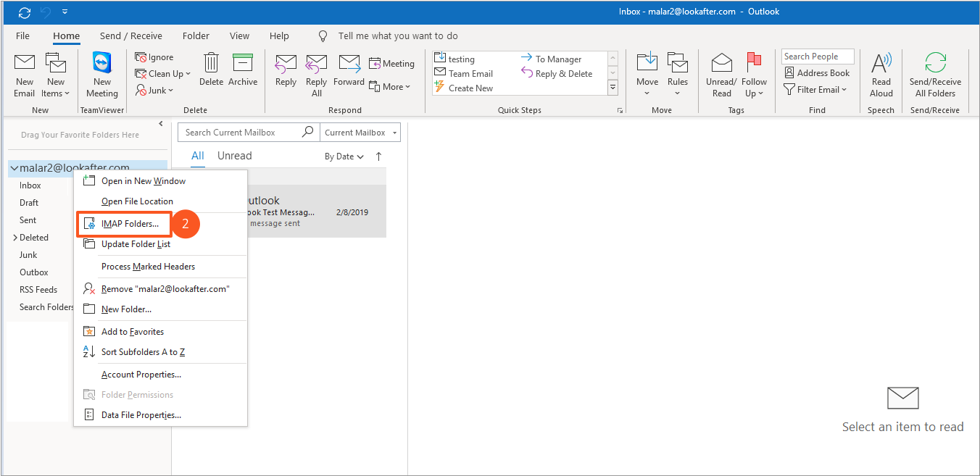Viewport: 980px width, 476px height.
Task: Open the Junk dropdown
Action: 155,91
